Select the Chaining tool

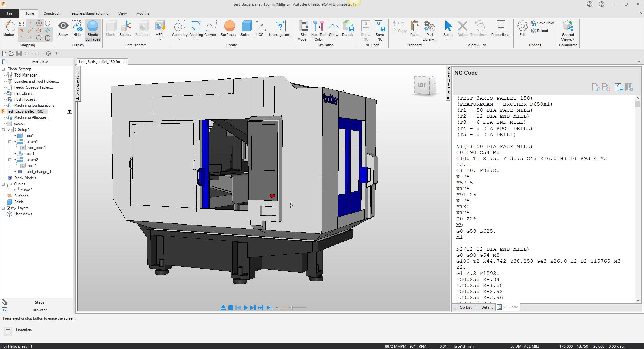(196, 29)
